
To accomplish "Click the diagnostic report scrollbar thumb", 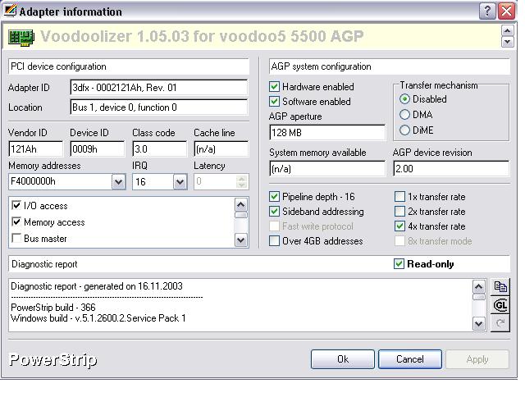I will 479,297.
